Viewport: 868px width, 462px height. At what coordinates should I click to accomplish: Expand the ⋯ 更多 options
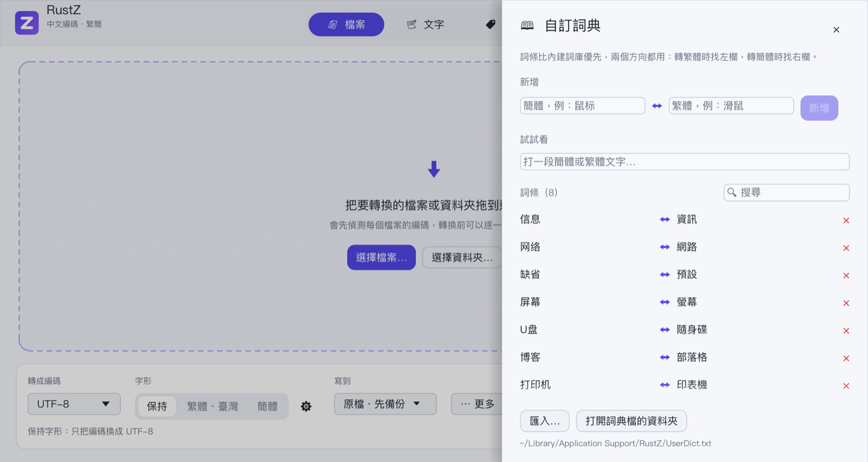477,404
